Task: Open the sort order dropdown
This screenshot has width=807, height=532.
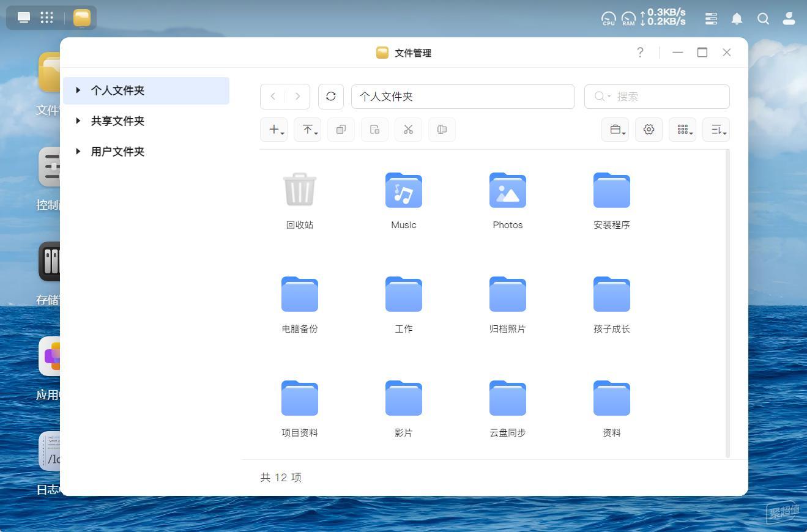Action: tap(716, 130)
